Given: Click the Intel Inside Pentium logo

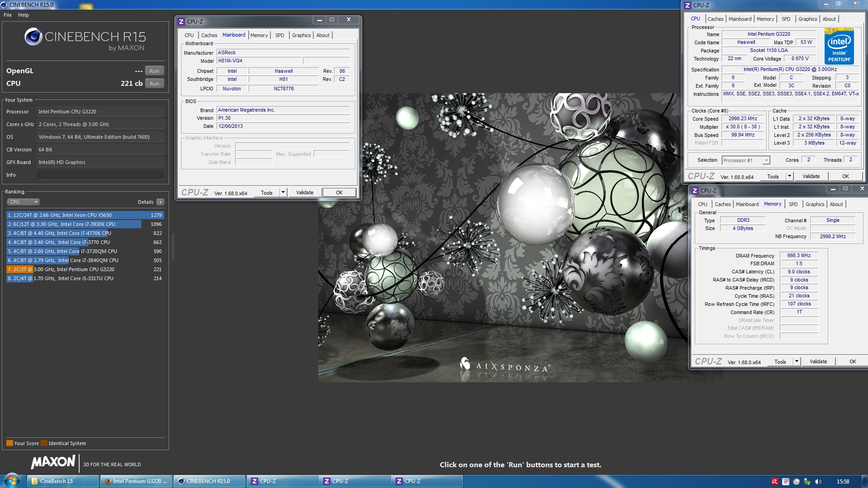Looking at the screenshot, I should (839, 46).
